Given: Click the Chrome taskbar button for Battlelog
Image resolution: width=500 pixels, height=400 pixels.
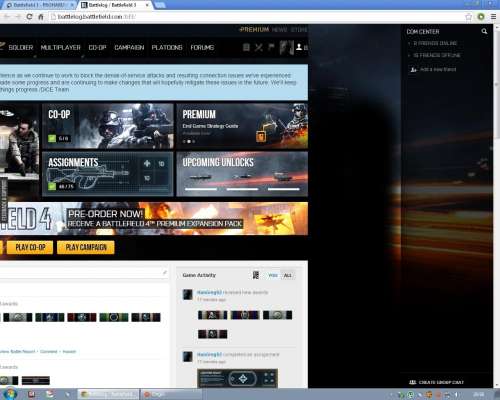Looking at the screenshot, I should pos(109,395).
